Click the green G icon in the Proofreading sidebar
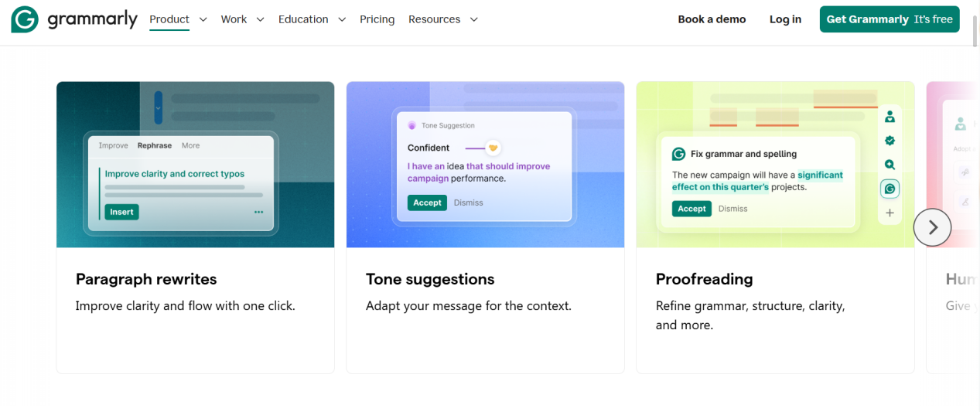Image resolution: width=980 pixels, height=412 pixels. pyautogui.click(x=890, y=189)
